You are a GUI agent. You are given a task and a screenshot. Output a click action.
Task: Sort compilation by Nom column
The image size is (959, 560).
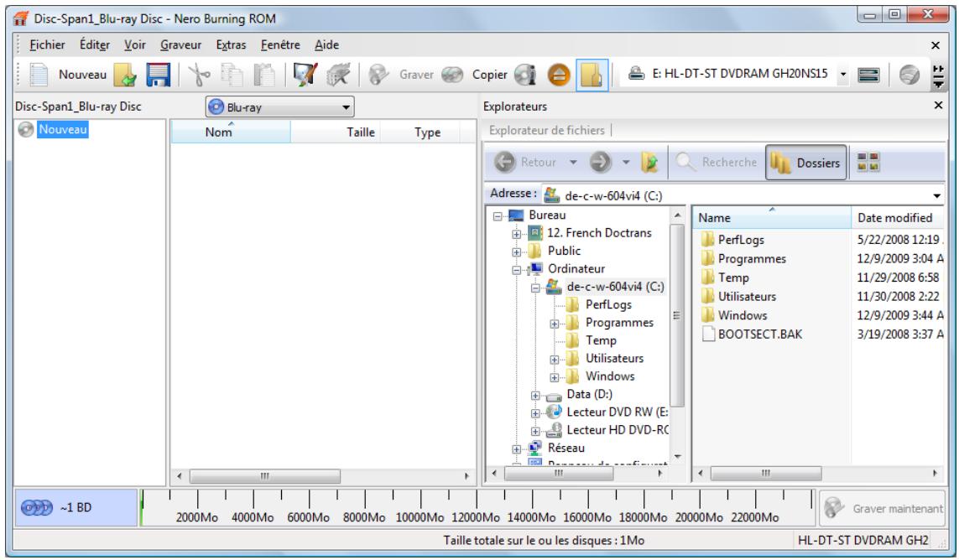click(x=231, y=132)
